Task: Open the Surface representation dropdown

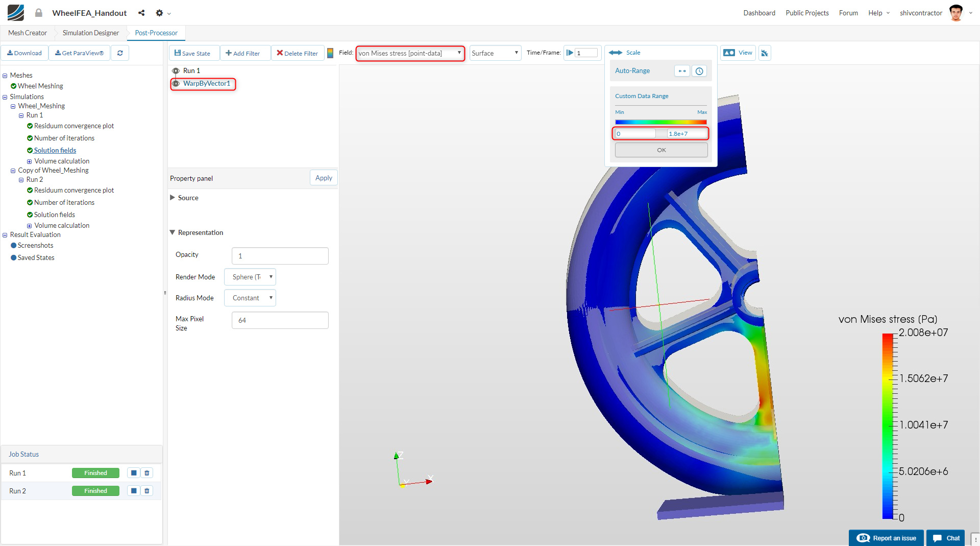Action: [495, 53]
